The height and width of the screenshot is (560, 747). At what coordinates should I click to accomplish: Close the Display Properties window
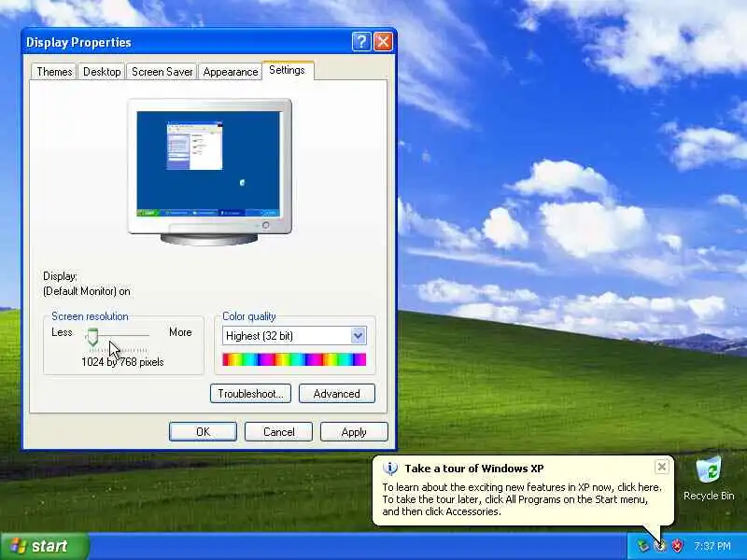384,42
